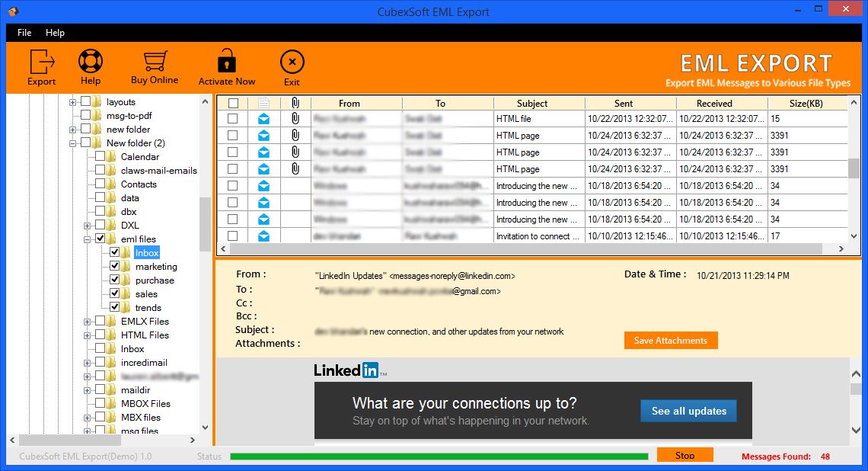Click the Buy Online cart icon
This screenshot has height=471, width=868.
tap(155, 61)
